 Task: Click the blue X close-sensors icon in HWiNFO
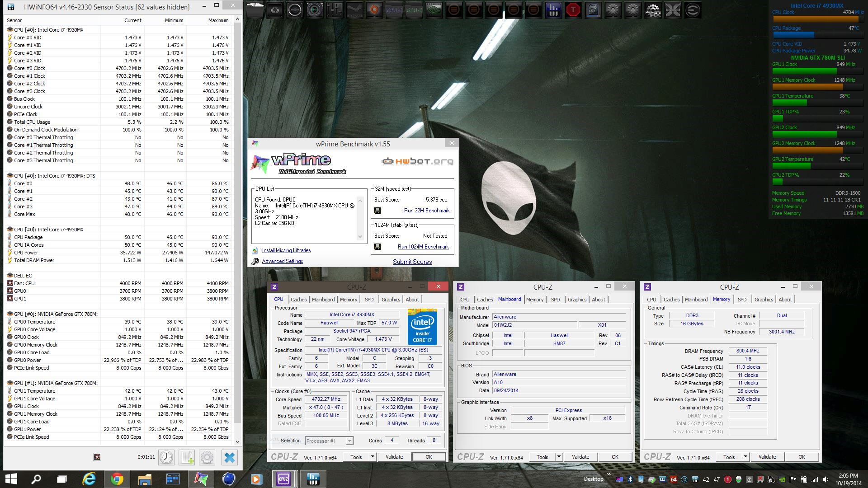click(x=229, y=457)
